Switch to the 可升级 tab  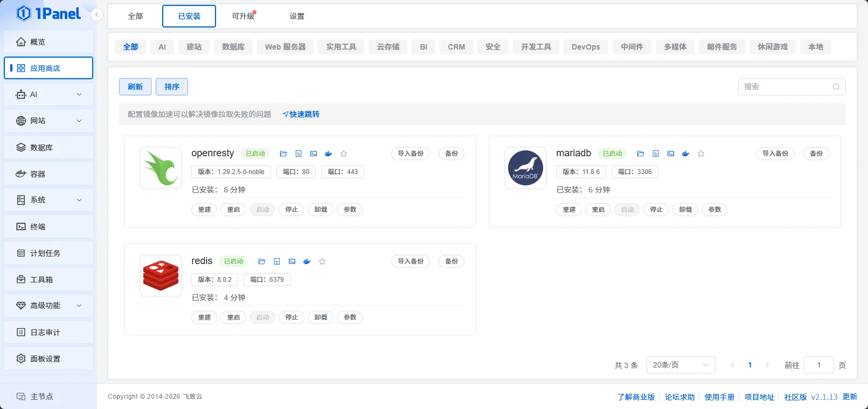pyautogui.click(x=243, y=16)
